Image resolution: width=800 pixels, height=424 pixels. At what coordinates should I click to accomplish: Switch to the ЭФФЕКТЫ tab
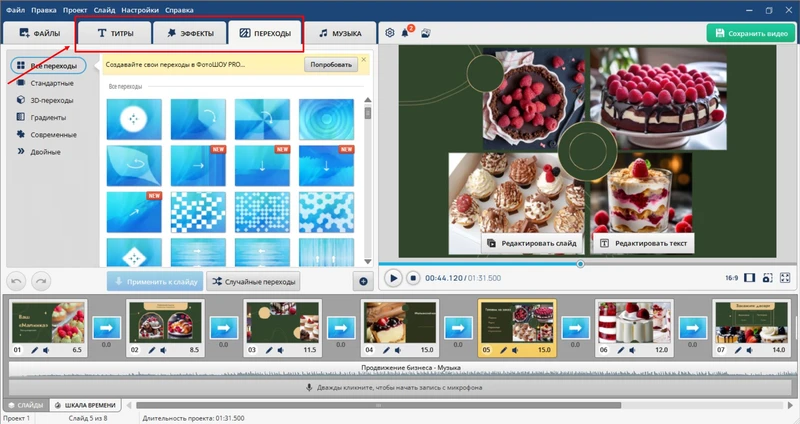point(190,33)
